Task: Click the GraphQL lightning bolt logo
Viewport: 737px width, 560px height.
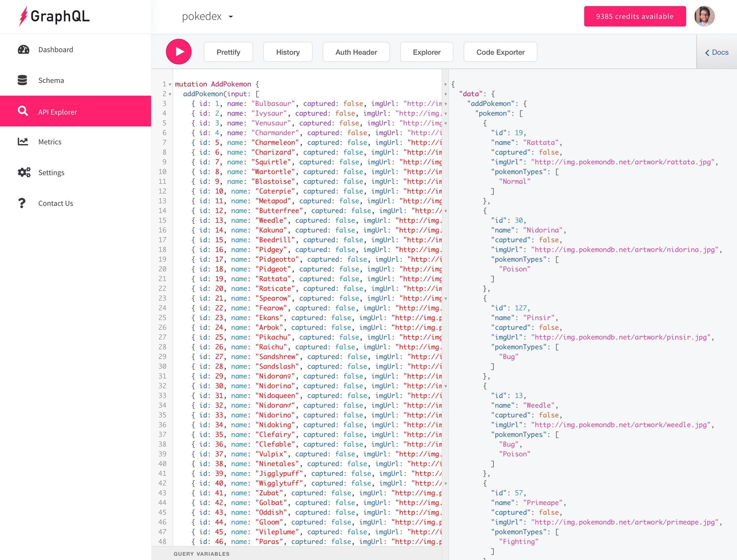Action: (23, 16)
